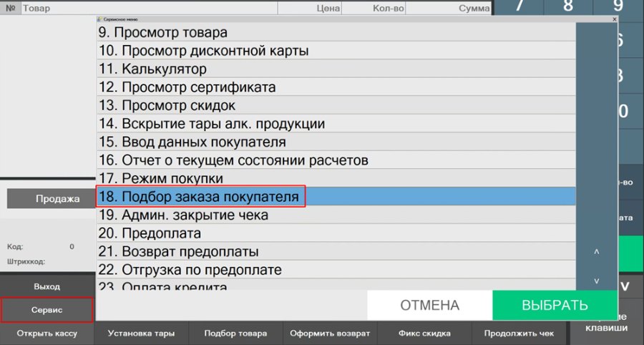Click the Цена column header
This screenshot has width=644, height=345.
click(x=310, y=8)
